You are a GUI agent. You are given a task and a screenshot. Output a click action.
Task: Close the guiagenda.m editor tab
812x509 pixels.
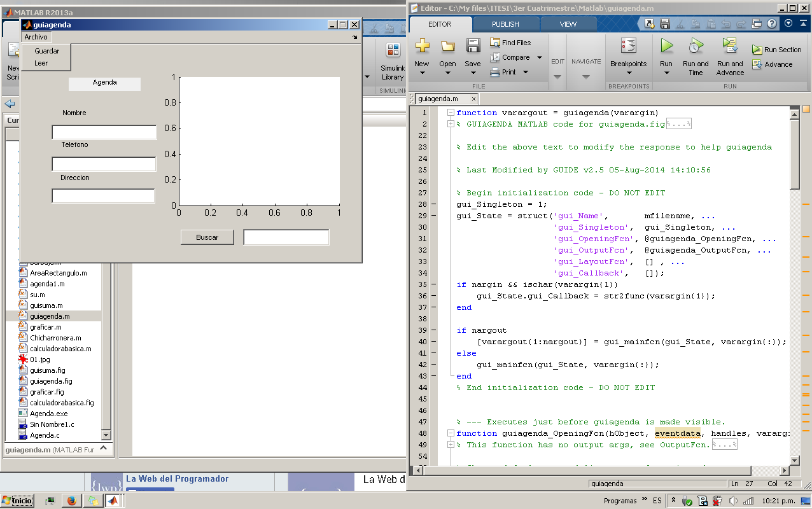coord(473,99)
